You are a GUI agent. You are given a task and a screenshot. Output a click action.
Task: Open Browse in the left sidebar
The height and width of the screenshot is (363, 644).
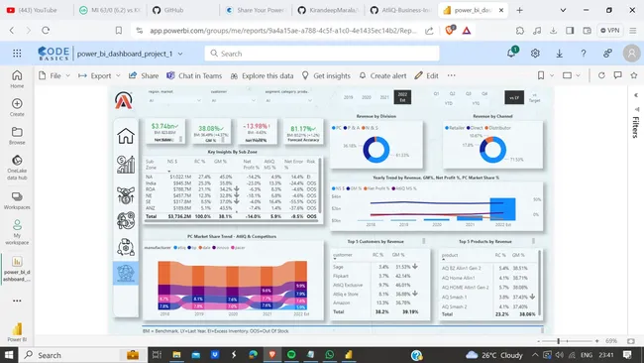17,136
